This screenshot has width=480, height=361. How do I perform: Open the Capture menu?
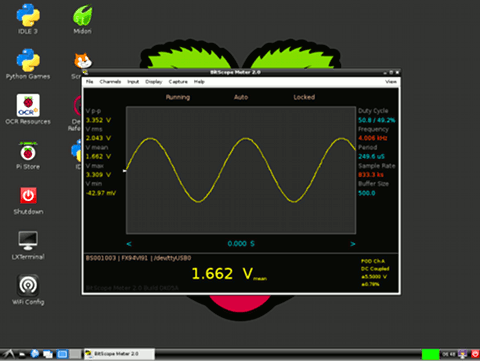(178, 82)
